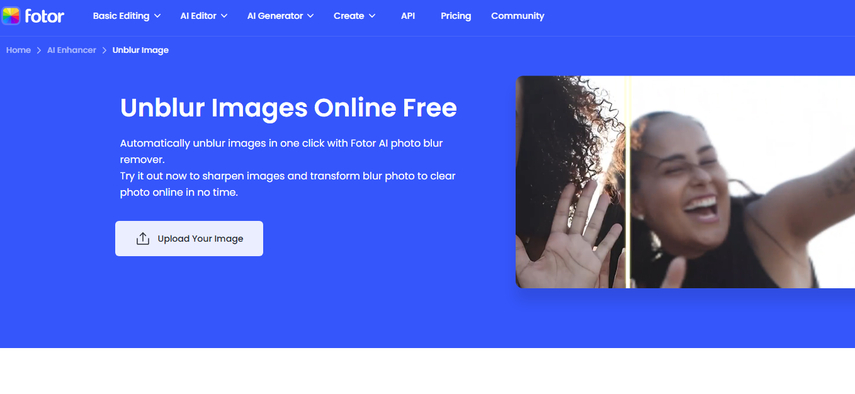Open the AI Enhancer breadcrumb link
The height and width of the screenshot is (394, 855).
[x=71, y=50]
